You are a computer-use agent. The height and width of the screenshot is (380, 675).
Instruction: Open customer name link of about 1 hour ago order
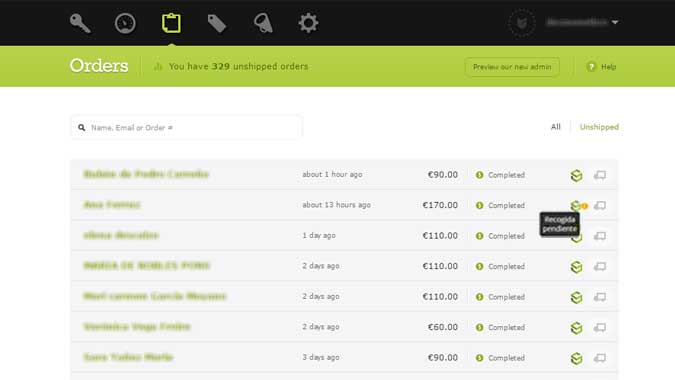coord(146,174)
